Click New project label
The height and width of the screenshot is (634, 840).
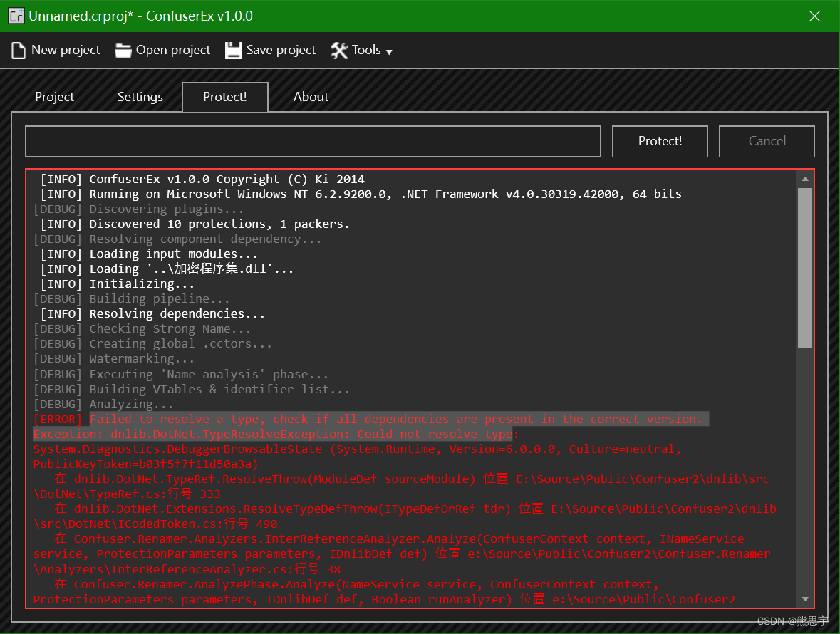66,50
